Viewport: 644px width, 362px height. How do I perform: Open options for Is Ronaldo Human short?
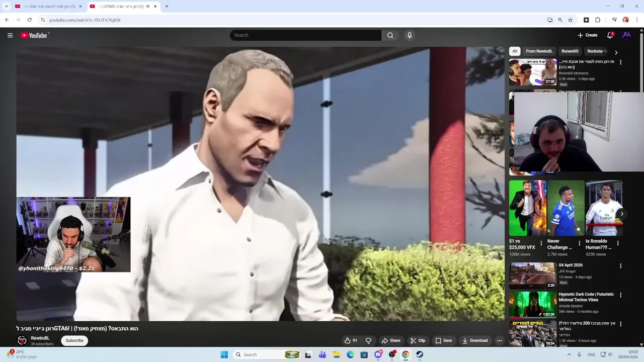coord(618,243)
